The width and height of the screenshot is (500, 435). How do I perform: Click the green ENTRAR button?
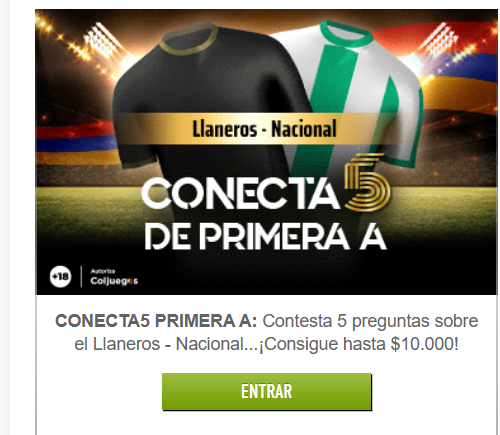point(267,391)
